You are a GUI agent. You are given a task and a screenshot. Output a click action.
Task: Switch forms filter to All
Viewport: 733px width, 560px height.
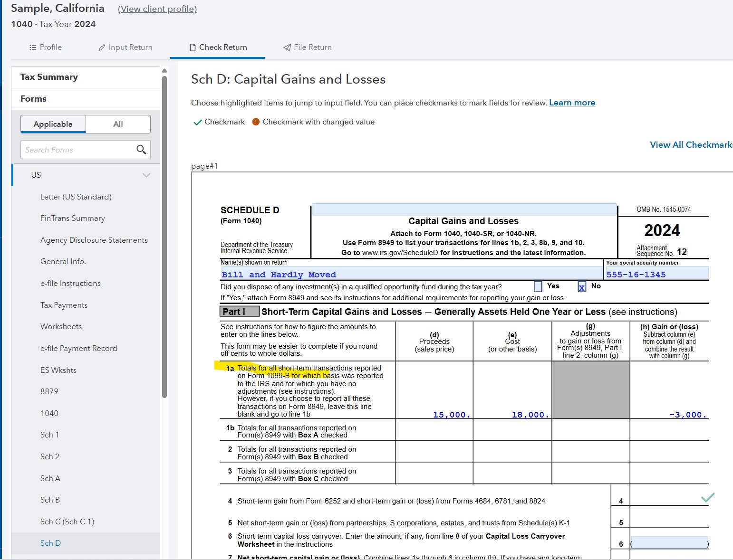coord(118,124)
